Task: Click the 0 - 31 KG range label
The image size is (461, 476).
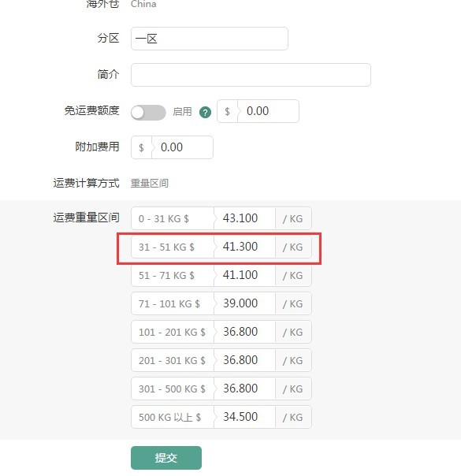Action: pos(164,218)
